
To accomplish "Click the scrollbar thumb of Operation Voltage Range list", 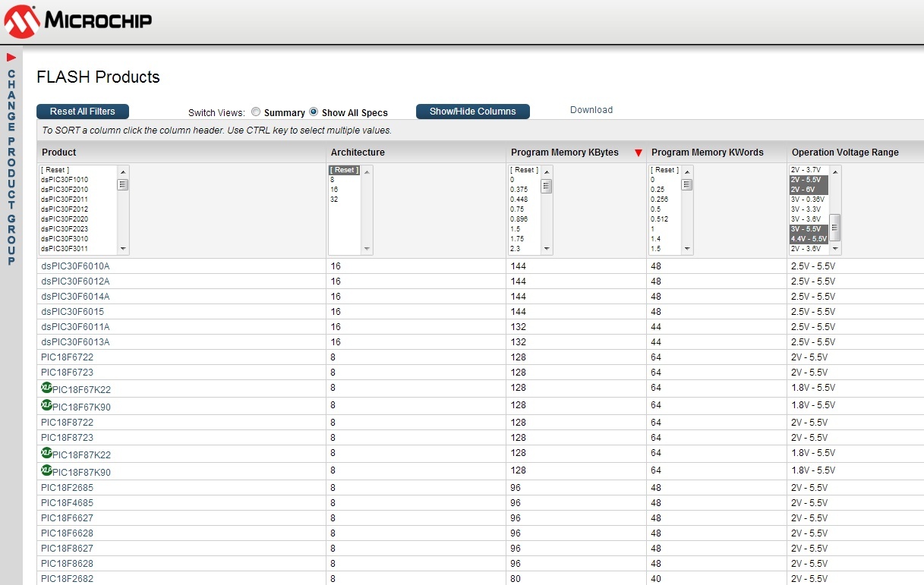I will coord(835,227).
